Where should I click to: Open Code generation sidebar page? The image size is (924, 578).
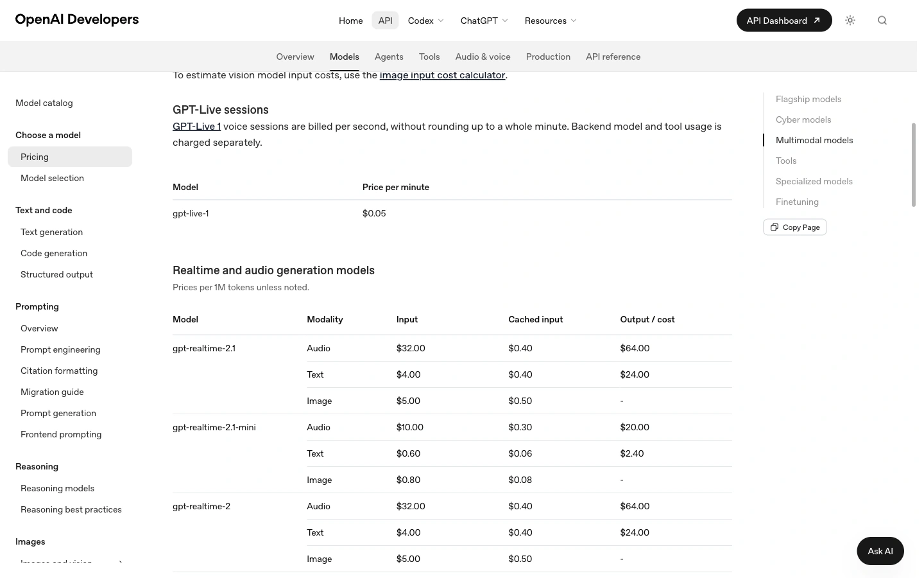[54, 253]
